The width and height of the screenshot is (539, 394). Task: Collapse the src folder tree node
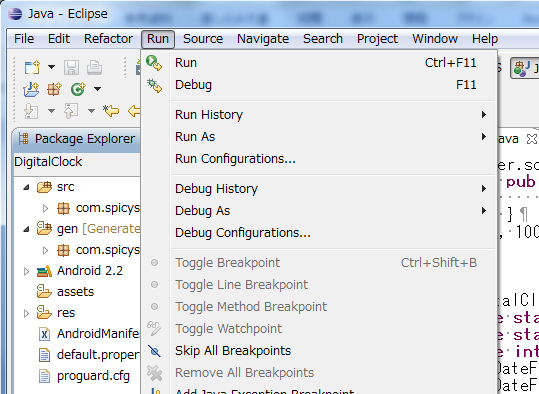click(26, 187)
